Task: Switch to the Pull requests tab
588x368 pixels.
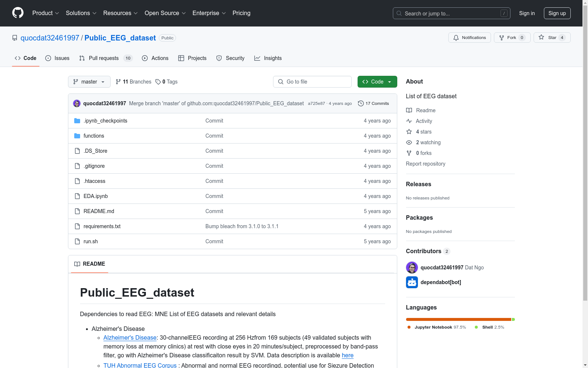Action: 106,58
